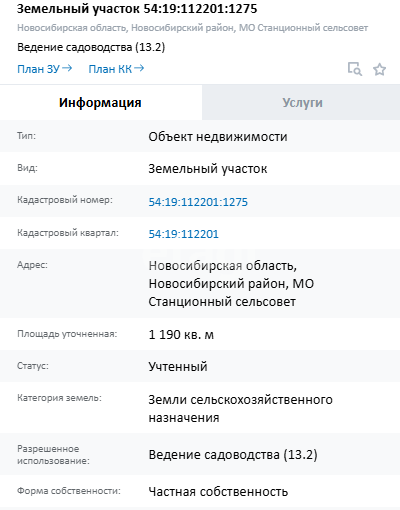The height and width of the screenshot is (510, 400).
Task: Click the arrow next to План ЗУ
Action: [x=67, y=68]
